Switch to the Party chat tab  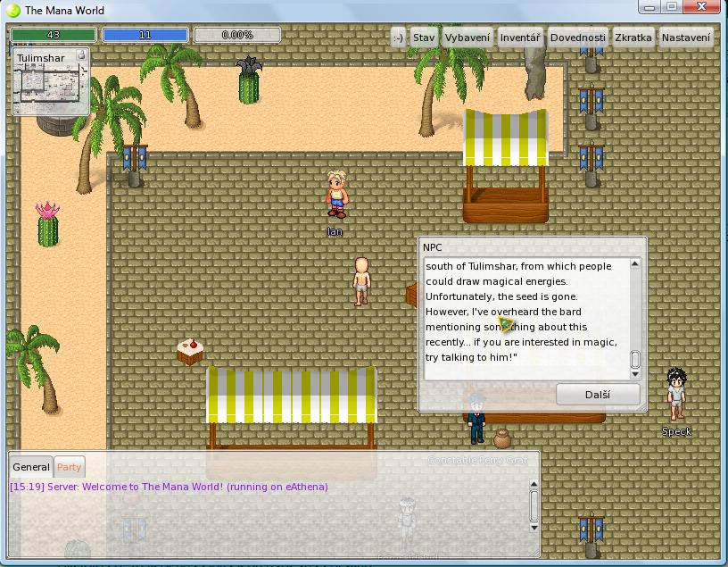click(x=69, y=467)
